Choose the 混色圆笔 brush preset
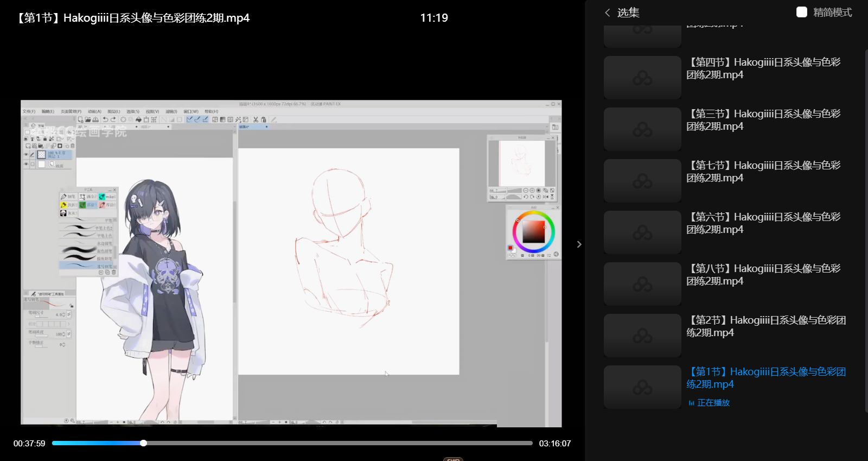 coord(87,251)
